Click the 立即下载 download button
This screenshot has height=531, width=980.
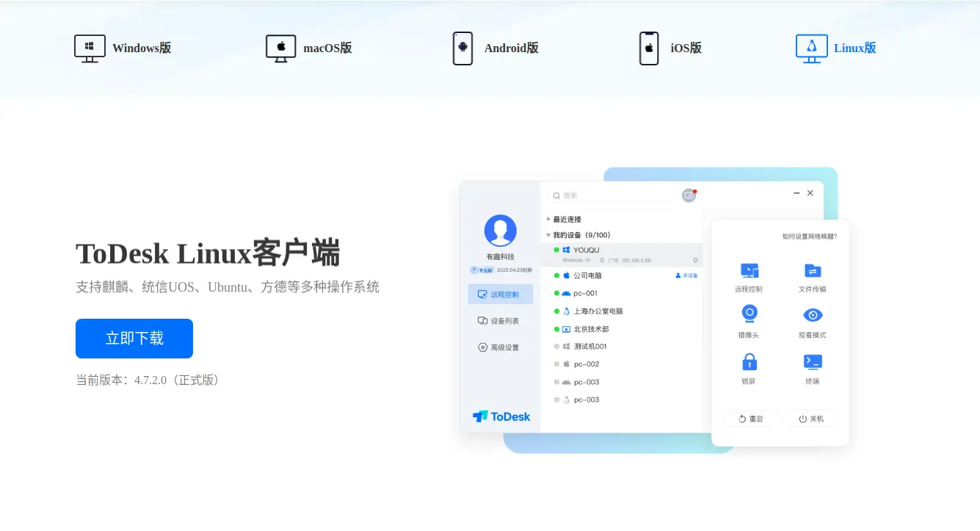134,339
